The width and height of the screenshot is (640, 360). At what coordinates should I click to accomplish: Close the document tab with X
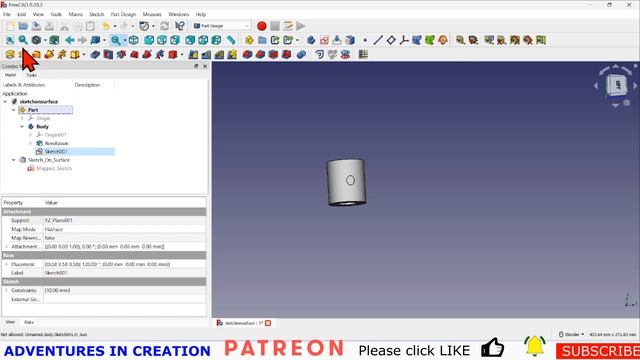(x=268, y=323)
